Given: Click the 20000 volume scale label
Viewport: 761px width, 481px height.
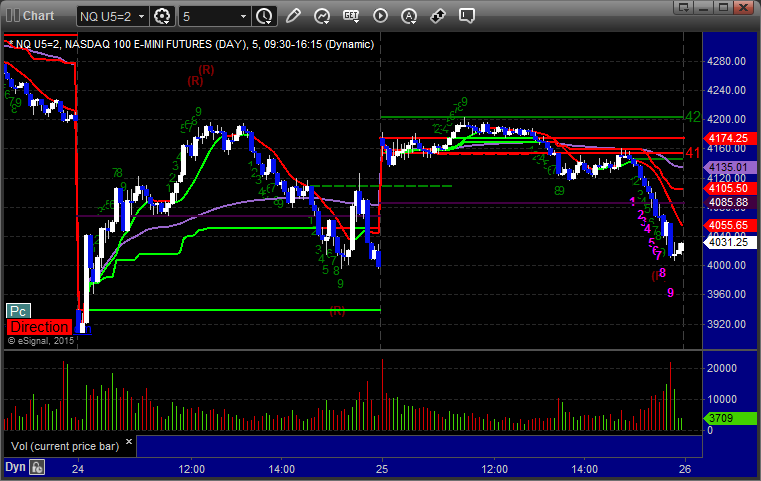Looking at the screenshot, I should tap(722, 368).
